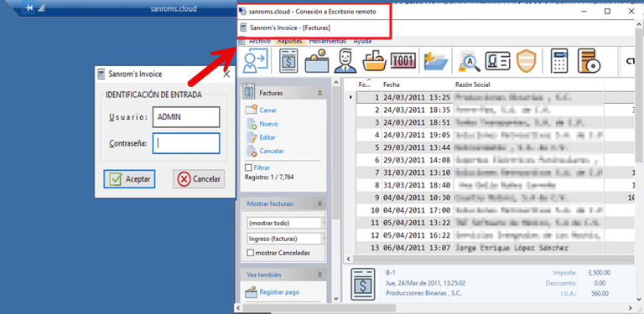Click the Cancelar link in Facturas panel
Screen dimensions: 644x314
tap(272, 151)
